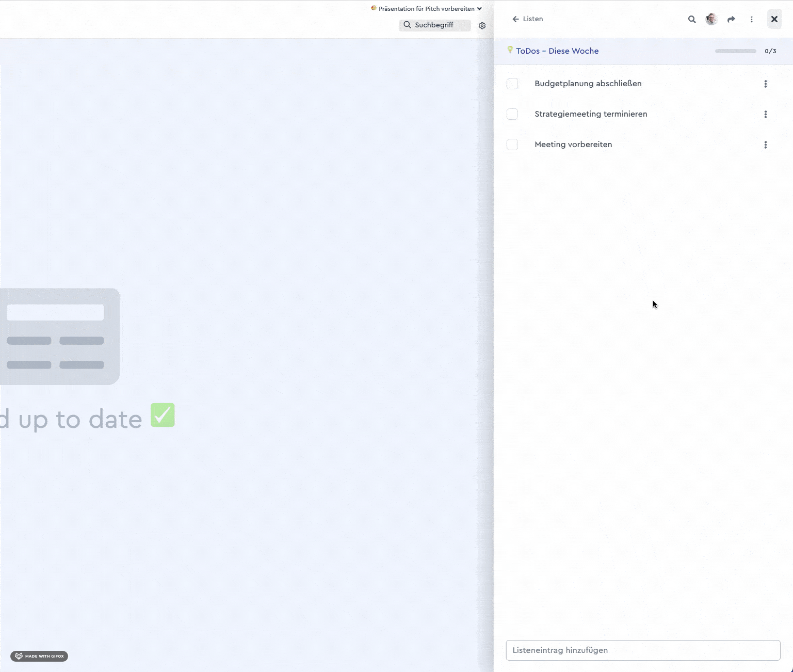Open options menu for Strategiemeeting terminieren
The image size is (793, 672).
tap(765, 115)
